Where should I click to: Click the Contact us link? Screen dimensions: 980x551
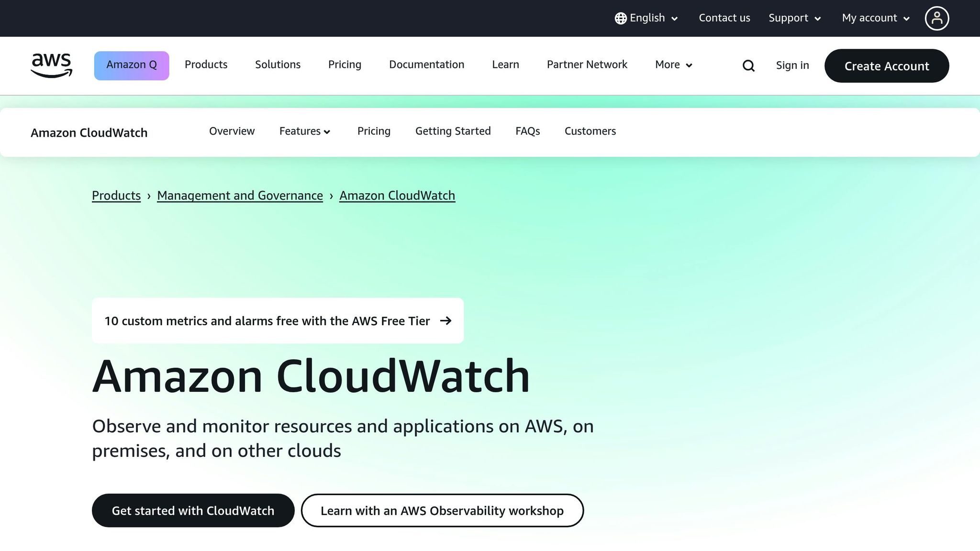pyautogui.click(x=724, y=18)
